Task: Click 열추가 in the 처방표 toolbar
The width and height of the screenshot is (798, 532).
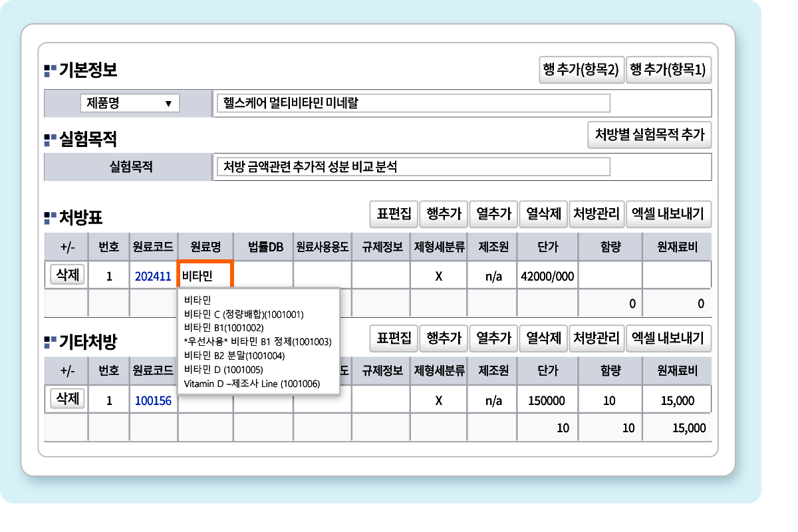Action: click(493, 213)
